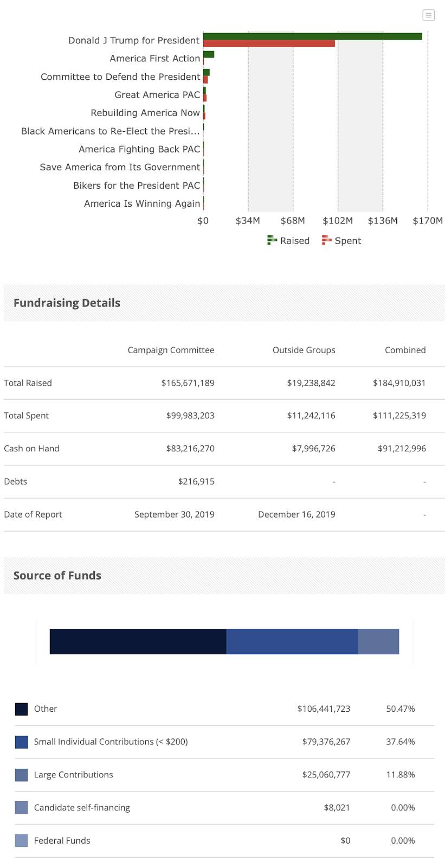Click the Candidate self-financing color swatch
The image size is (445, 868).
point(21,808)
